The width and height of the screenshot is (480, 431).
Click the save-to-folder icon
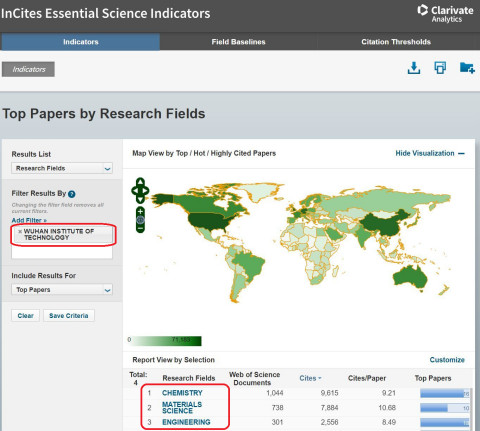point(467,68)
